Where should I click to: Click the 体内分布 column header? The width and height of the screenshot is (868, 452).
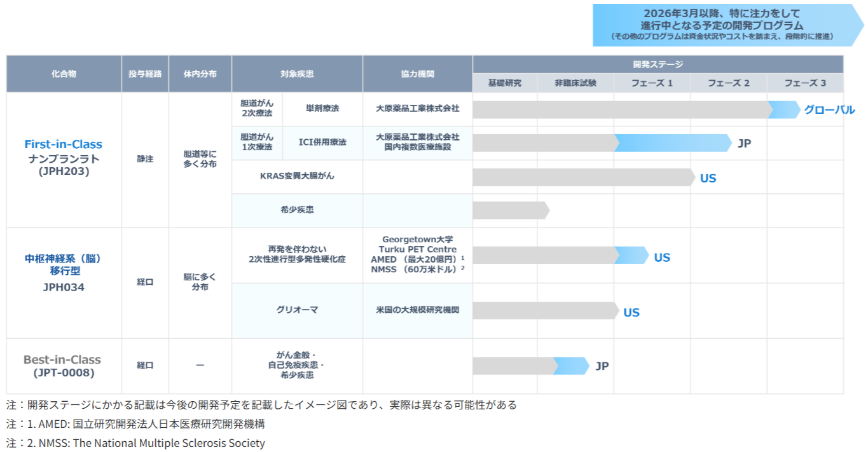pos(200,74)
